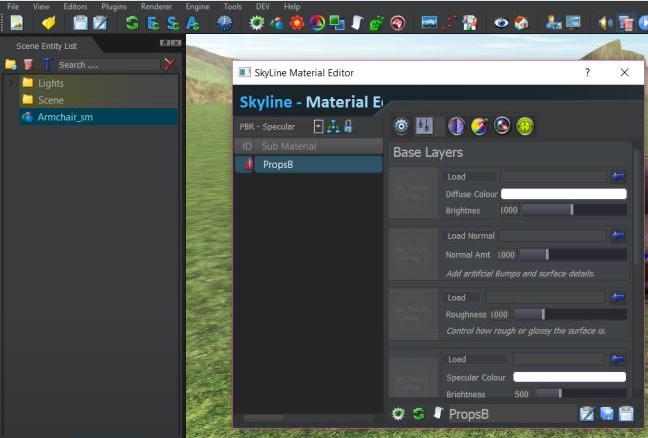
Task: Click the dark lens sphere material icon
Action: pos(502,126)
